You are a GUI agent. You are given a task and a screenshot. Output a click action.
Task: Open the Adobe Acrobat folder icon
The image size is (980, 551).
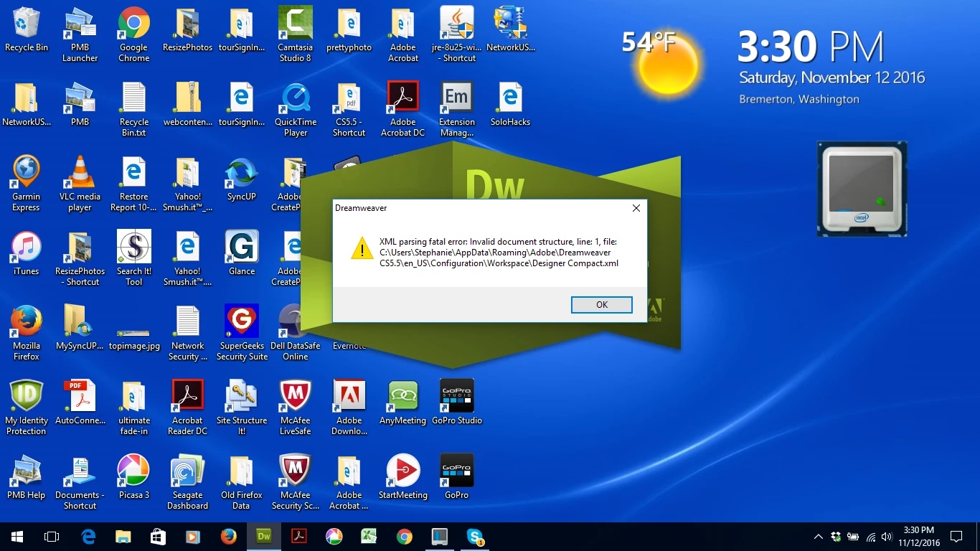click(402, 34)
